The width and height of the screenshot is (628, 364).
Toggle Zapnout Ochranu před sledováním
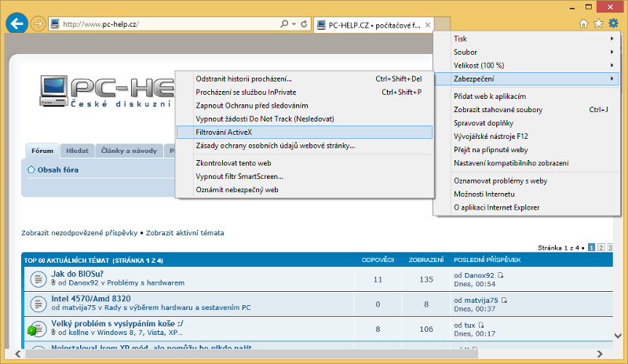[251, 105]
